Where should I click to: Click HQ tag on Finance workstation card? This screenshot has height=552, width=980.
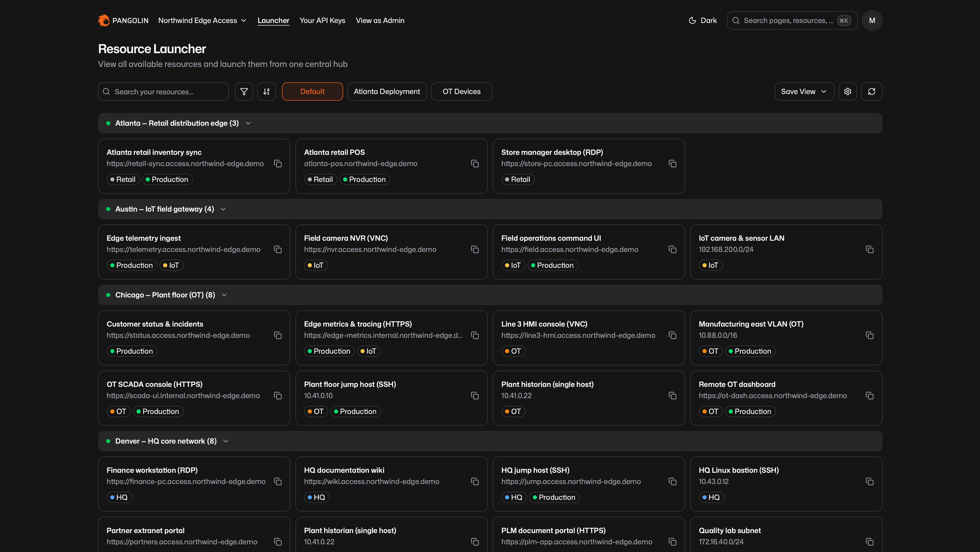(119, 497)
